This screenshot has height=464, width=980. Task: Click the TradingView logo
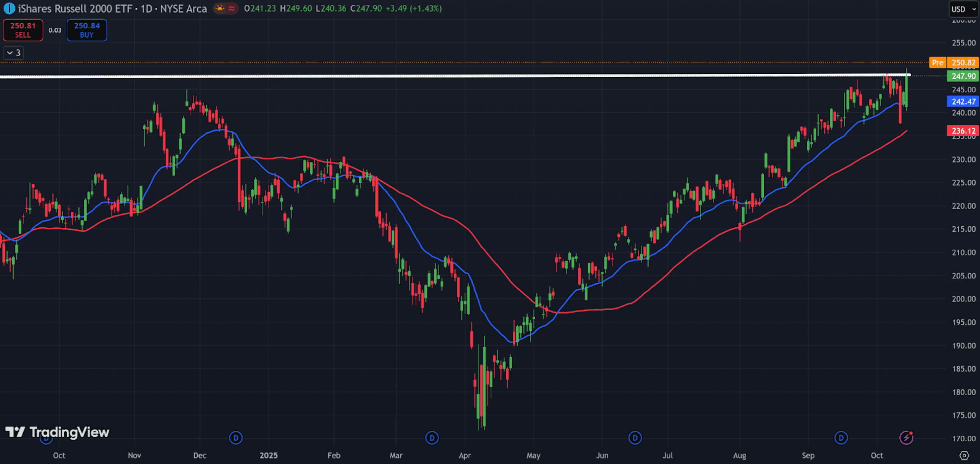click(57, 432)
